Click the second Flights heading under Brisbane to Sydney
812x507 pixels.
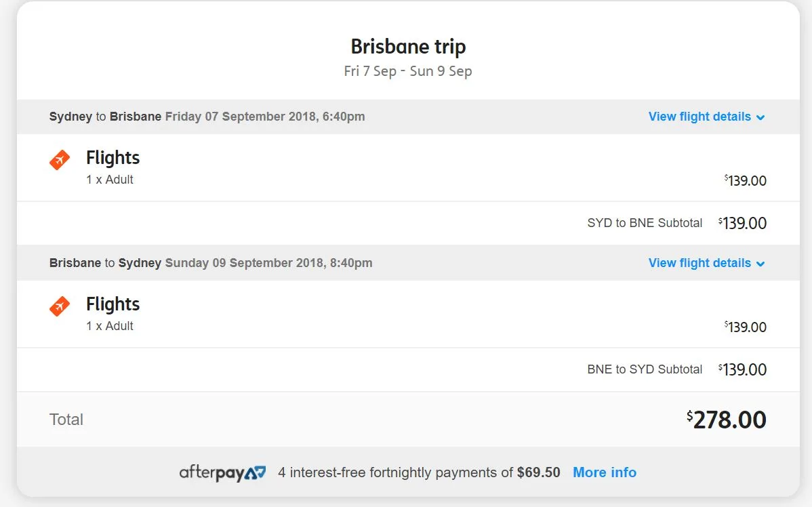click(x=113, y=304)
